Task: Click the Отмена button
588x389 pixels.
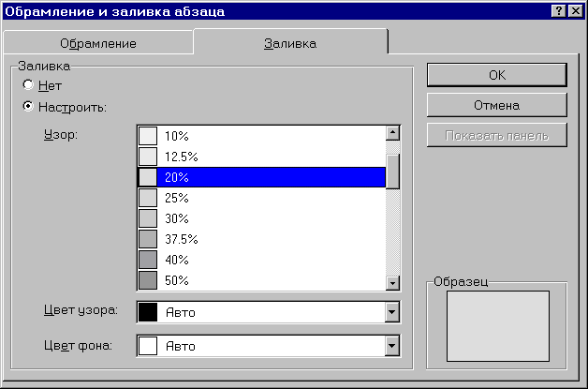Action: pyautogui.click(x=496, y=105)
